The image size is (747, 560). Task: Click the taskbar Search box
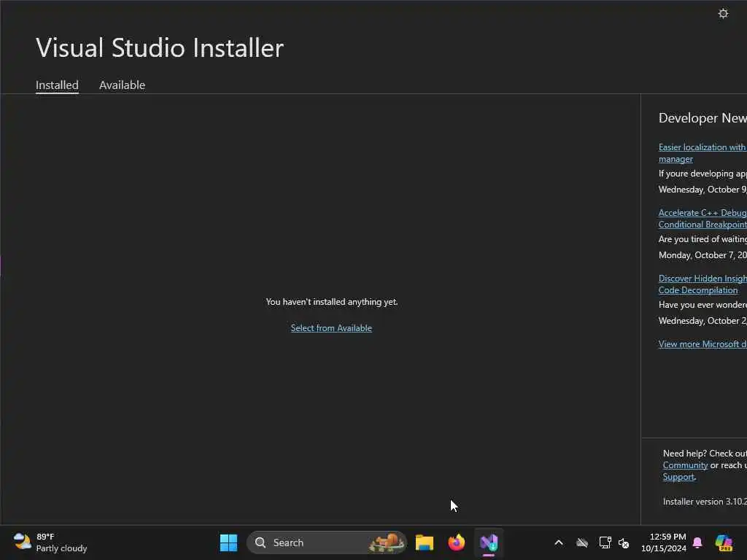[326, 542]
